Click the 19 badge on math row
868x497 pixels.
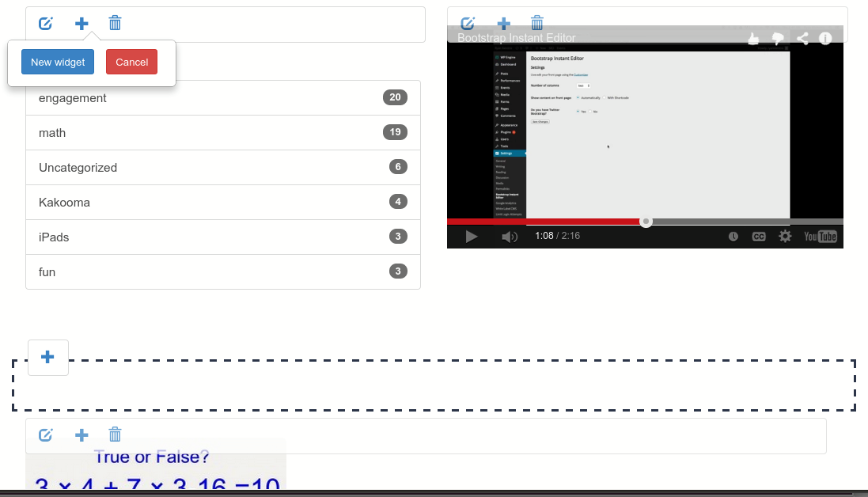(x=395, y=132)
